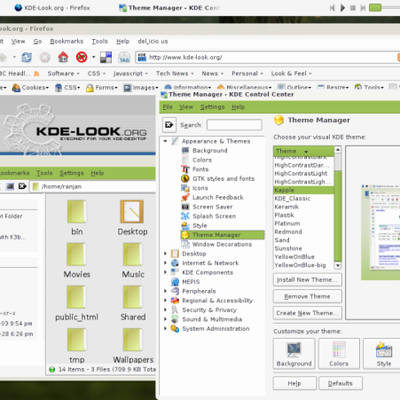Click the Colors customize theme button
Image resolution: width=400 pixels, height=400 pixels.
[x=339, y=353]
